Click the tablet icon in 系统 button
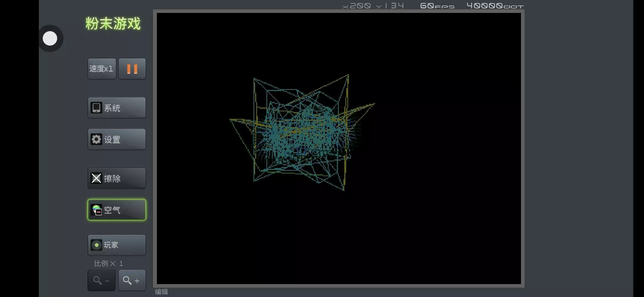Screen dimensions: 644x297 pos(96,108)
